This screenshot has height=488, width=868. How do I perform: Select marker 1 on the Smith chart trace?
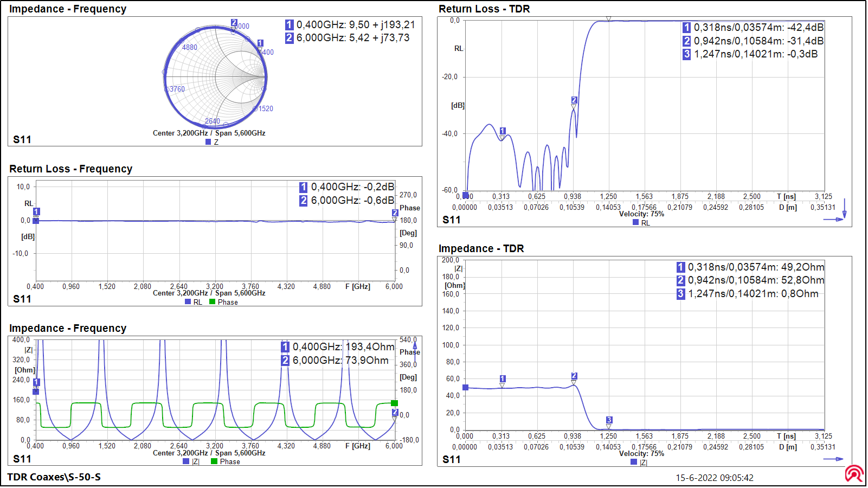coord(260,43)
